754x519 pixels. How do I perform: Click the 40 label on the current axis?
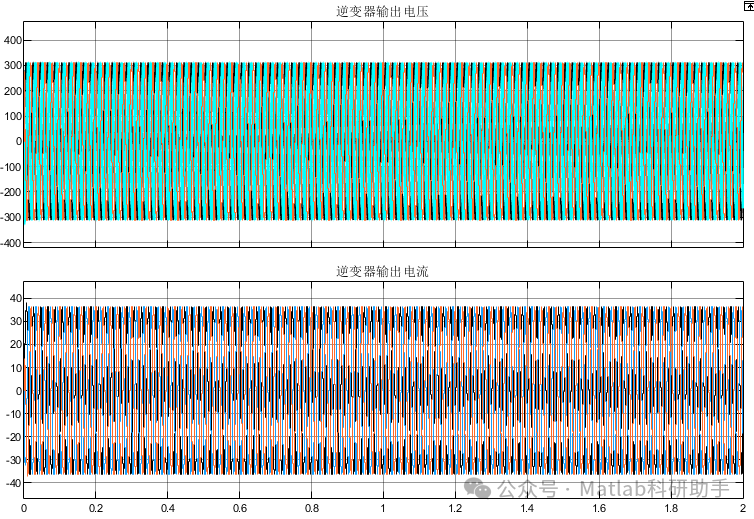(x=16, y=298)
